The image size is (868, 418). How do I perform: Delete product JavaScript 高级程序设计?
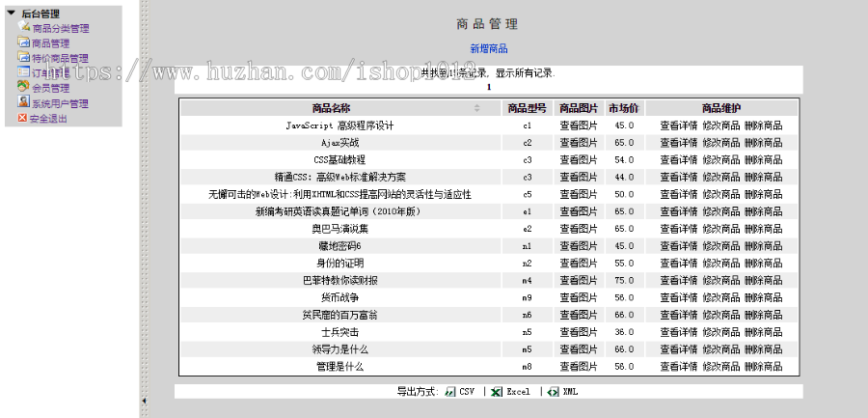pyautogui.click(x=764, y=125)
